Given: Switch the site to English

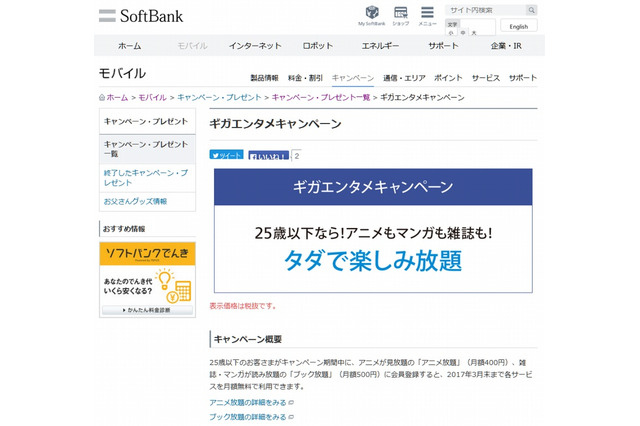Looking at the screenshot, I should click(x=518, y=26).
